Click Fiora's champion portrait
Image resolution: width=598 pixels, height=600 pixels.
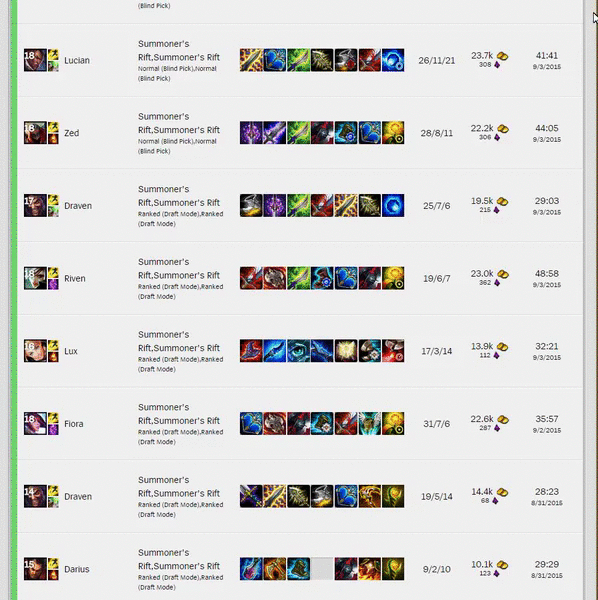point(35,424)
